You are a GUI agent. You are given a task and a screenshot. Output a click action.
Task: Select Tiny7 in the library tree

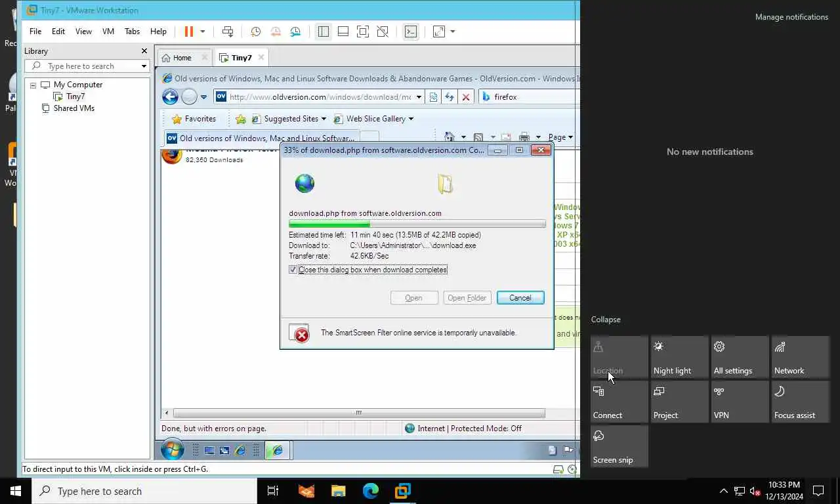(x=75, y=96)
